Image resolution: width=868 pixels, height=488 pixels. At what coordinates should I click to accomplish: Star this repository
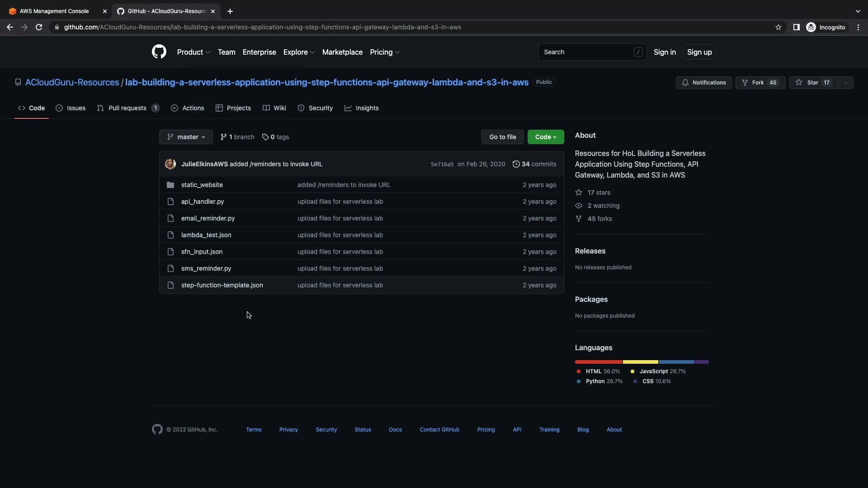coord(813,83)
